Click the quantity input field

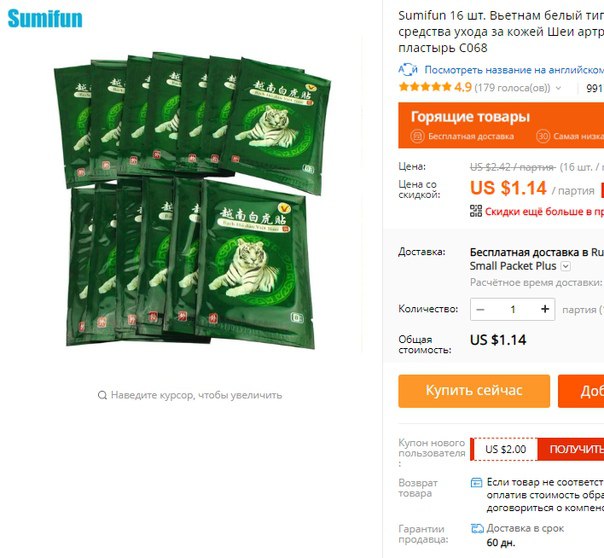point(513,309)
